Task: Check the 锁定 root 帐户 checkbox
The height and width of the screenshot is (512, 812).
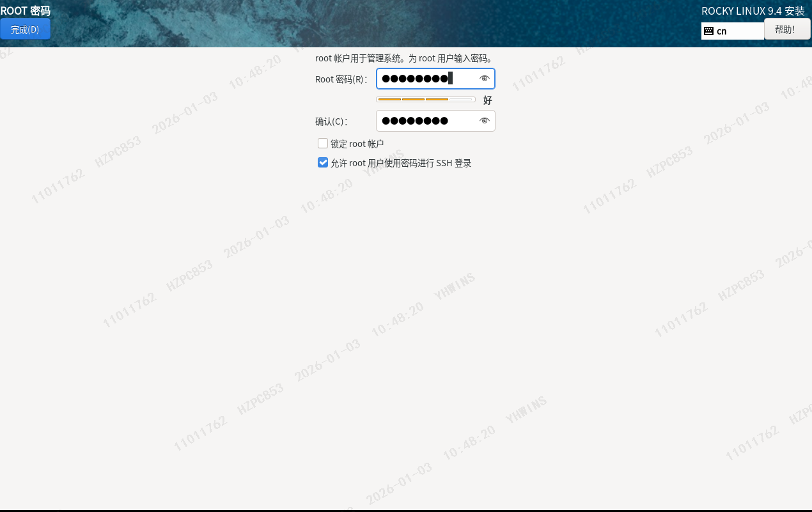Action: tap(323, 143)
